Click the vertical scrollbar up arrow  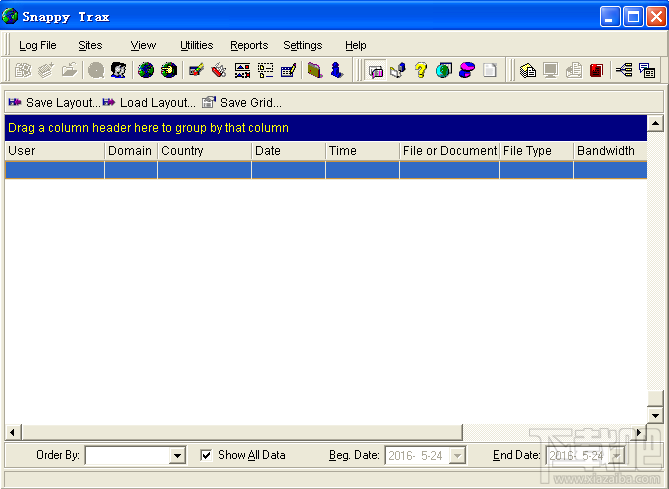coord(655,124)
